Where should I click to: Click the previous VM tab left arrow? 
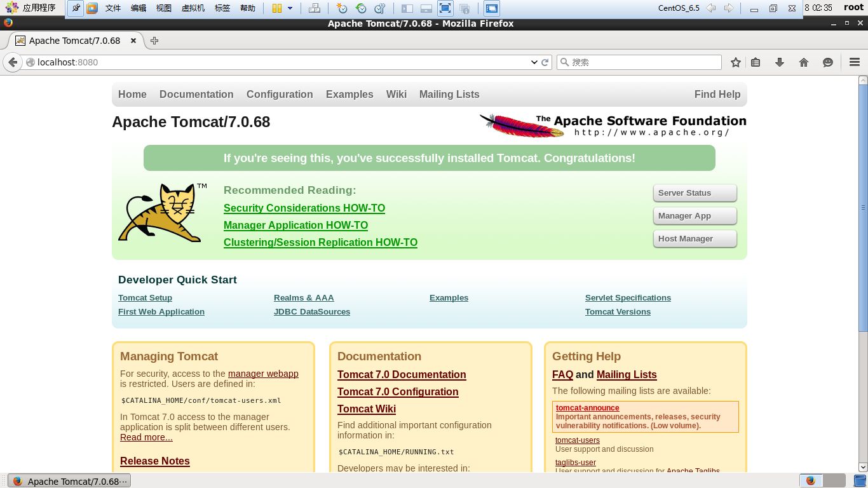(712, 8)
